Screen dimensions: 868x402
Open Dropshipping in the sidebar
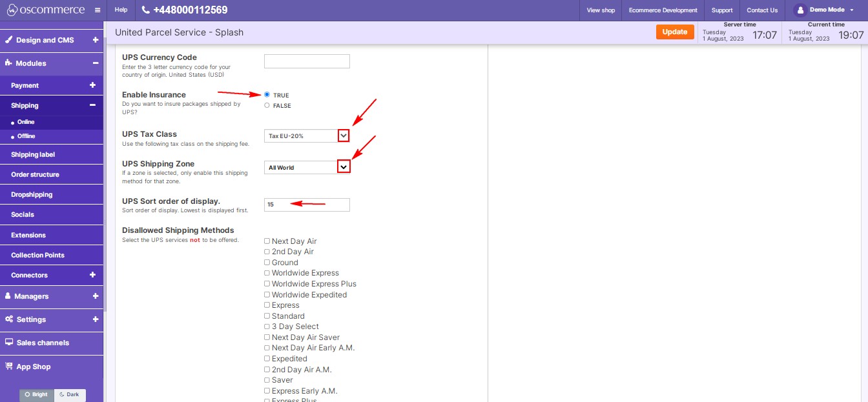(32, 194)
